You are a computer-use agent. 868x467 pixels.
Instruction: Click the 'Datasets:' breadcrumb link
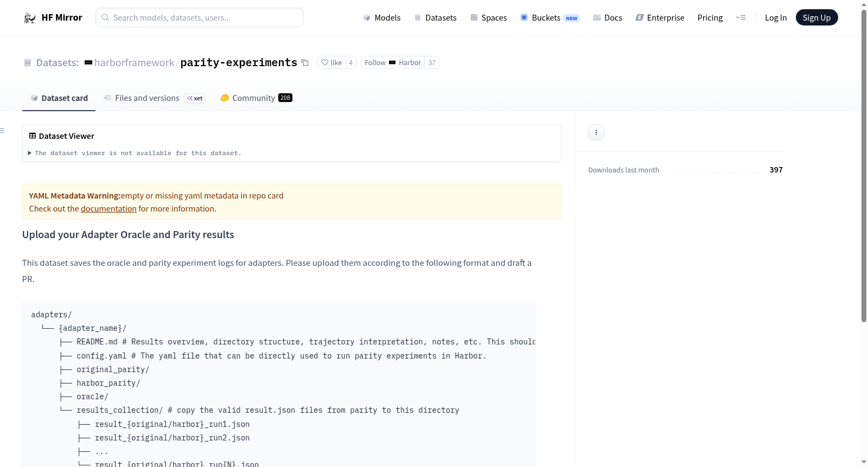point(58,63)
